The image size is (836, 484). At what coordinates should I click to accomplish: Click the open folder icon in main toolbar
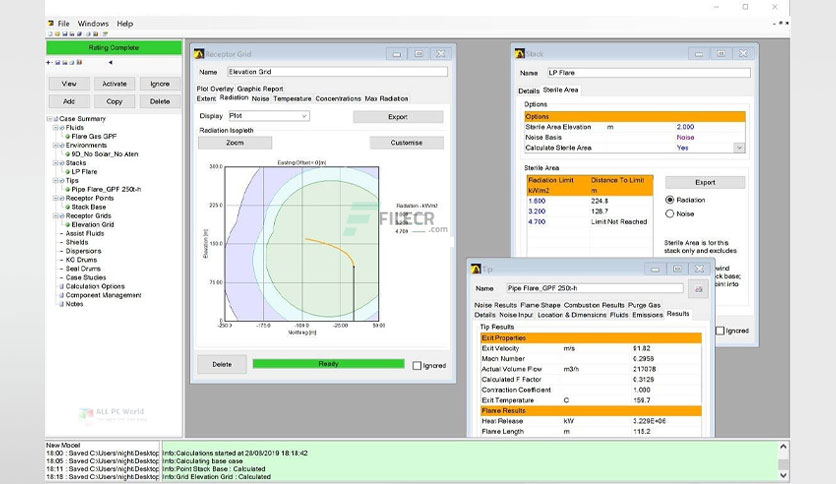(58, 34)
